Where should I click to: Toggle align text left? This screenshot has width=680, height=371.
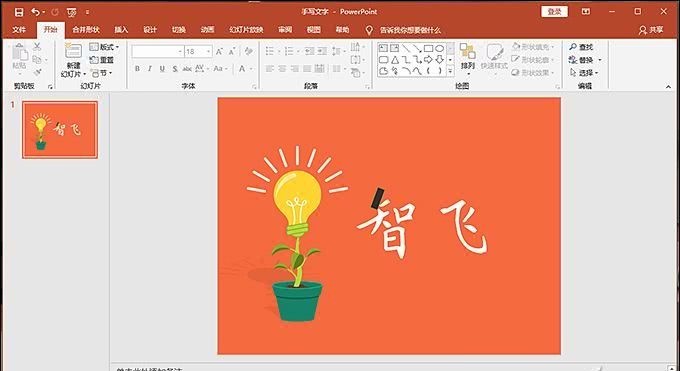pyautogui.click(x=270, y=69)
